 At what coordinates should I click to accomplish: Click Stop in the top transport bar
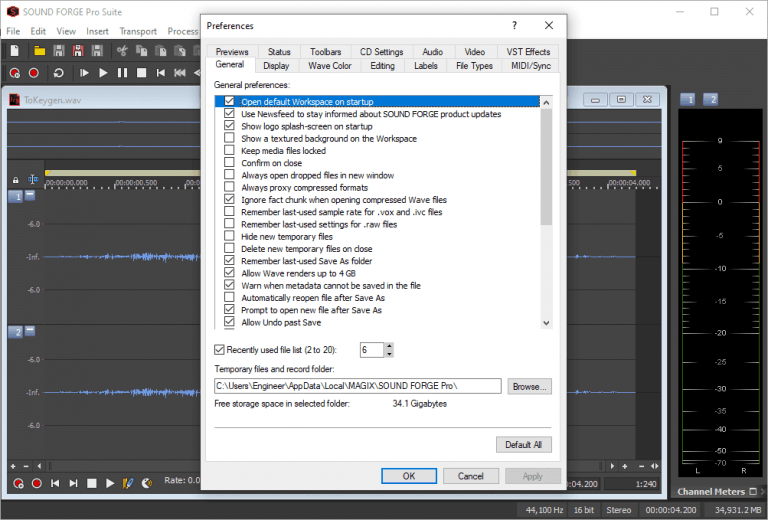tap(142, 73)
